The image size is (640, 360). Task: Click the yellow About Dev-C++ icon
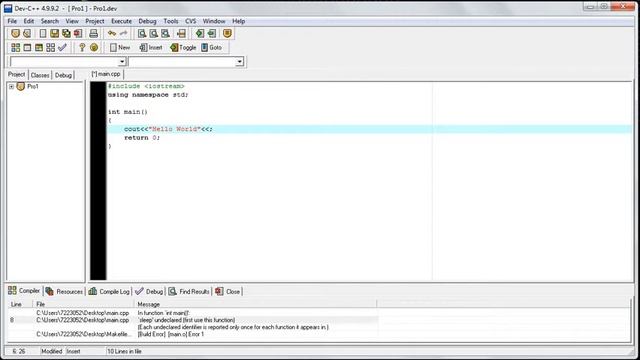94,48
